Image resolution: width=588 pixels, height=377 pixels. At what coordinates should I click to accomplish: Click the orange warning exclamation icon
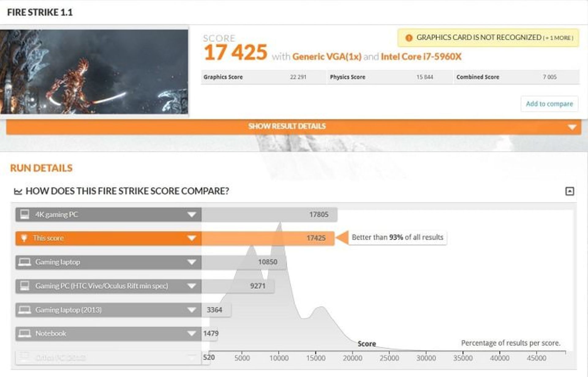[x=409, y=38]
